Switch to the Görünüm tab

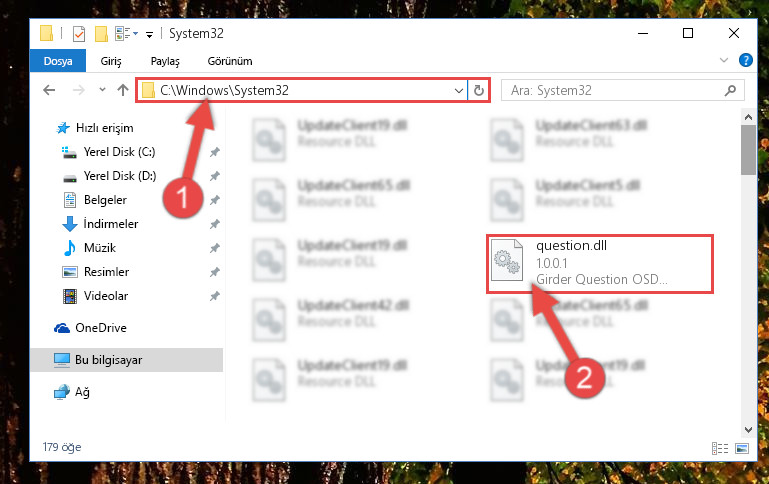coord(230,61)
